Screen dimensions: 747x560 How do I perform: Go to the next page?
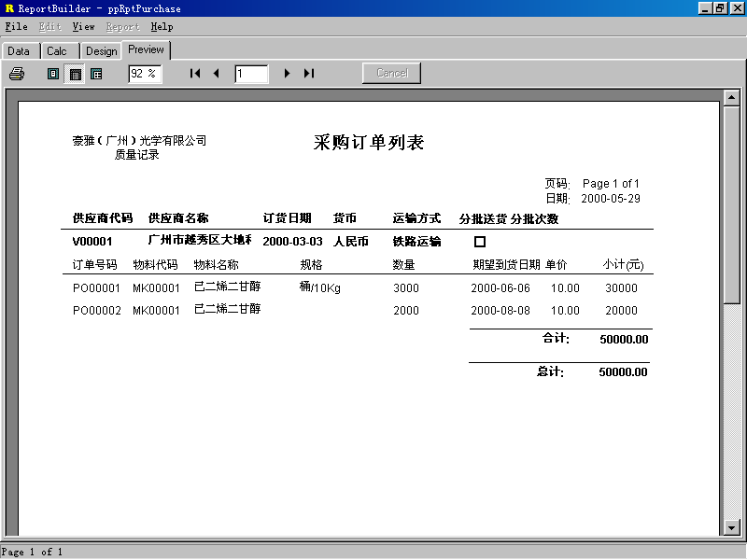tap(287, 74)
